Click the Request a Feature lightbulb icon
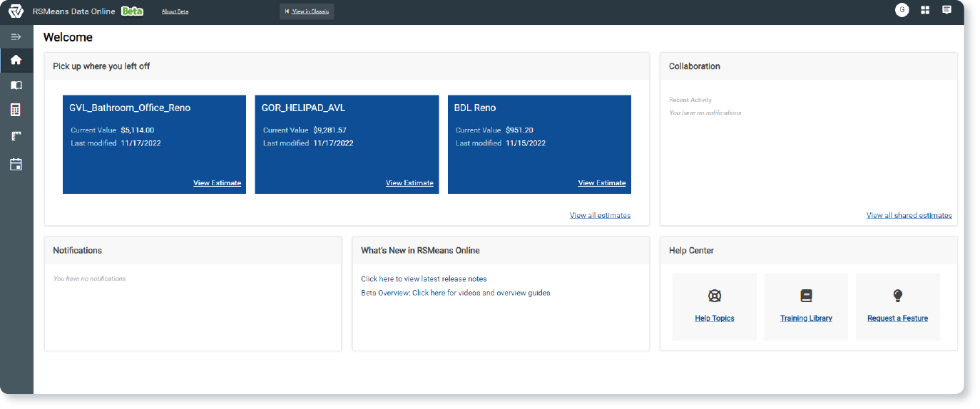Viewport: 980px width, 409px height. point(898,296)
